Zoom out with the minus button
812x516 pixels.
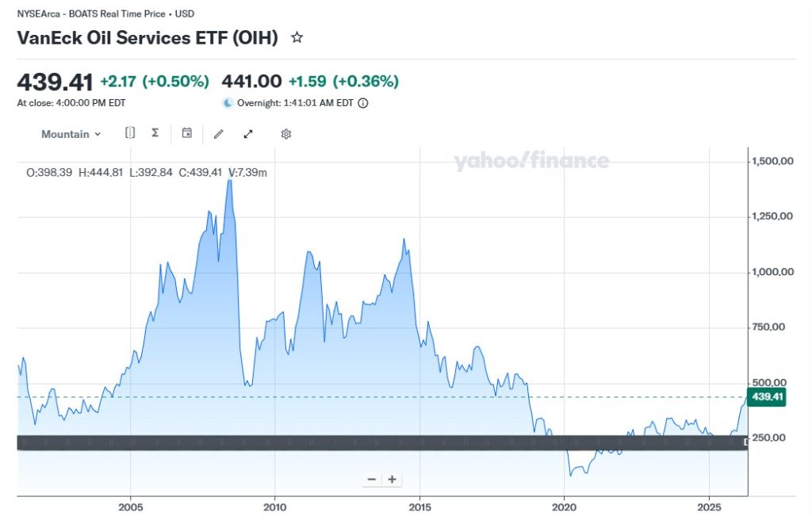coord(372,480)
